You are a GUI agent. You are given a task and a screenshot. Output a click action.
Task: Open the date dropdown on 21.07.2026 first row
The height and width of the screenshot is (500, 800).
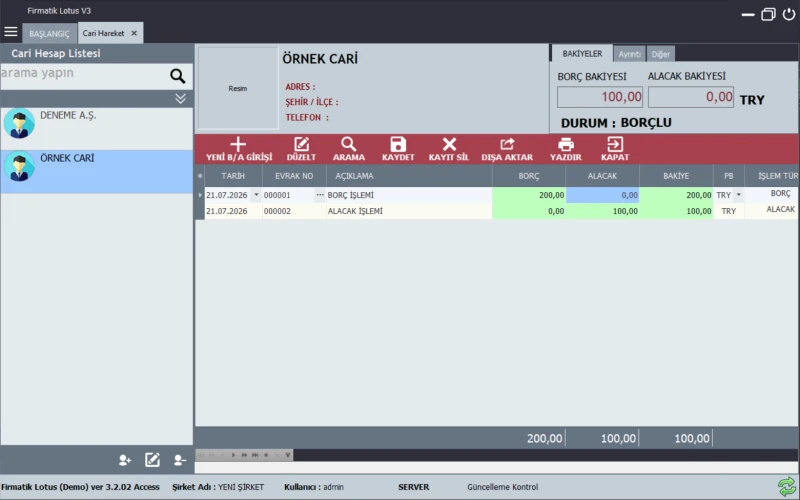[256, 195]
